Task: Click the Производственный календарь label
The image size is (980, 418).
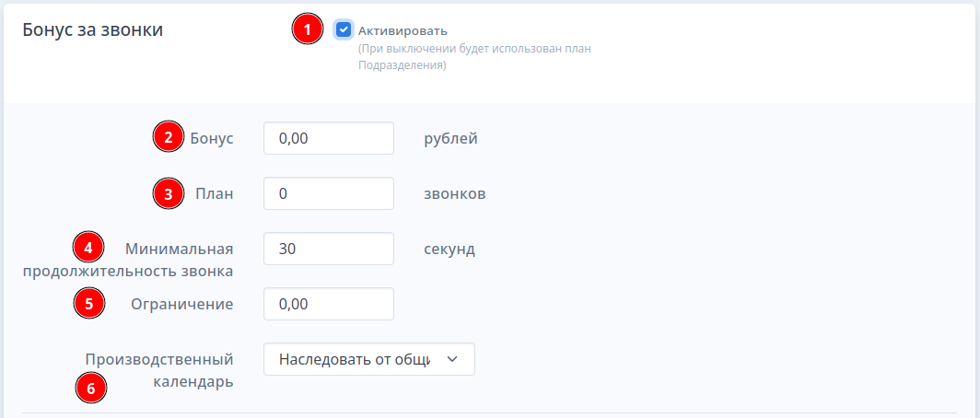Action: 159,370
